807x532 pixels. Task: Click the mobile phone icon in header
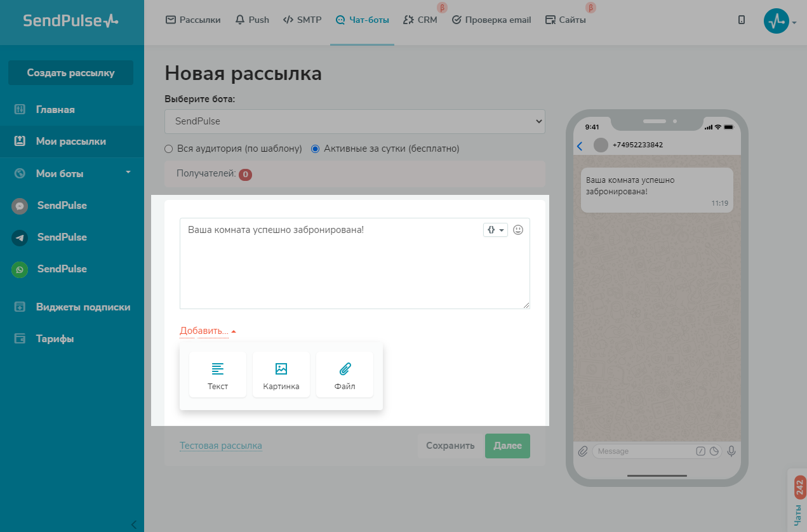pos(742,20)
